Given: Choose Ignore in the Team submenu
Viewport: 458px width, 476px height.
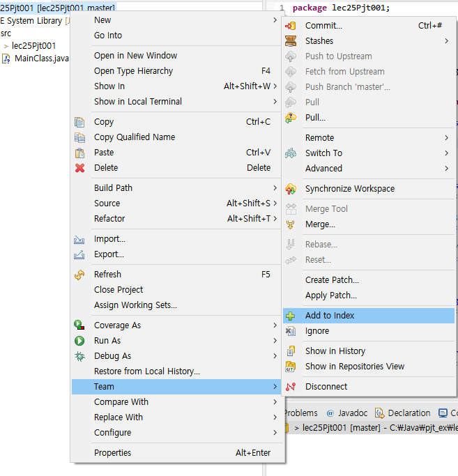Looking at the screenshot, I should point(317,331).
